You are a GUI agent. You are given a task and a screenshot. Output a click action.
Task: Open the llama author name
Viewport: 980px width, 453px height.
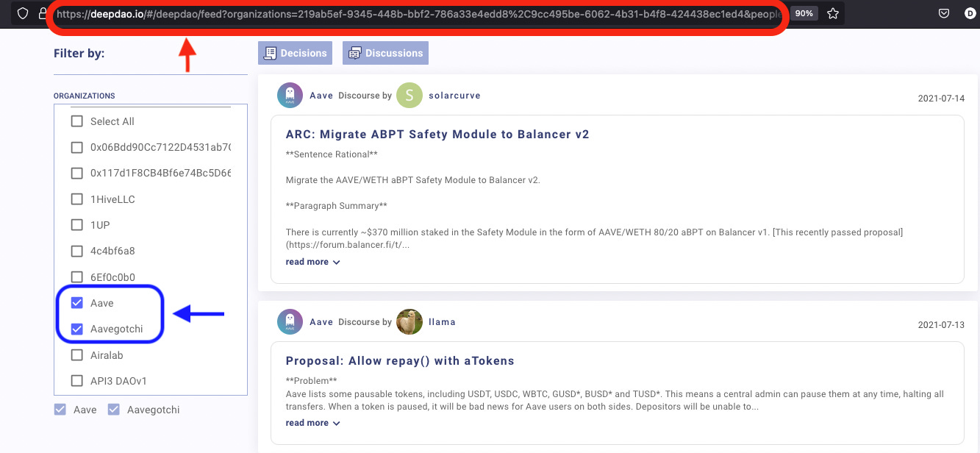pos(442,321)
